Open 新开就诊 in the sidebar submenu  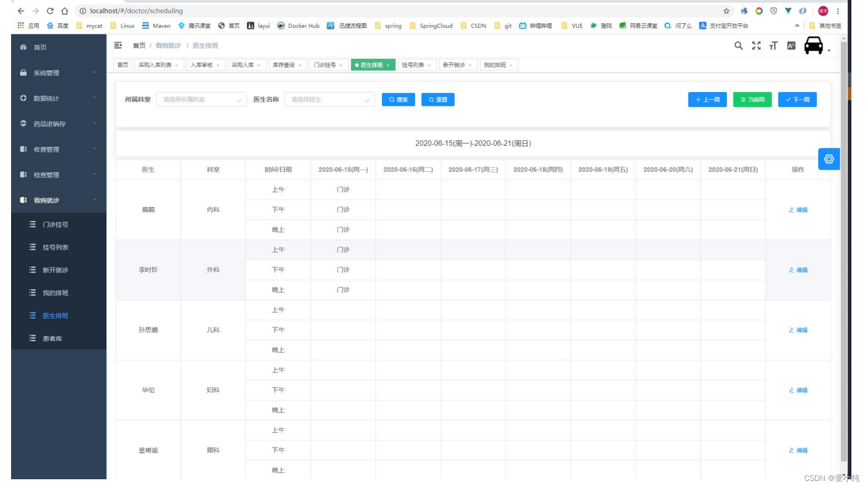click(x=59, y=270)
